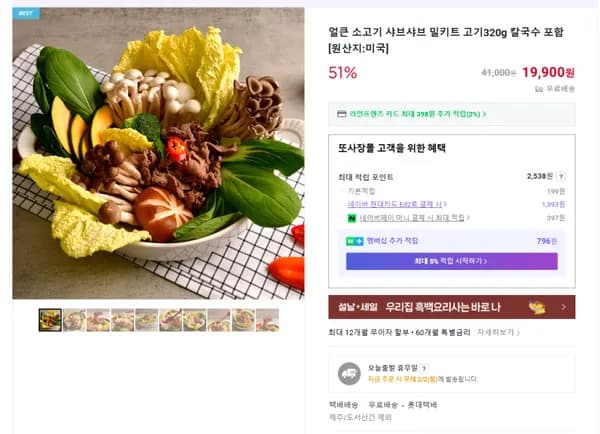Screen dimensions: 600x434
Task: Expand 자세히보기 for installment details
Action: coord(500,332)
